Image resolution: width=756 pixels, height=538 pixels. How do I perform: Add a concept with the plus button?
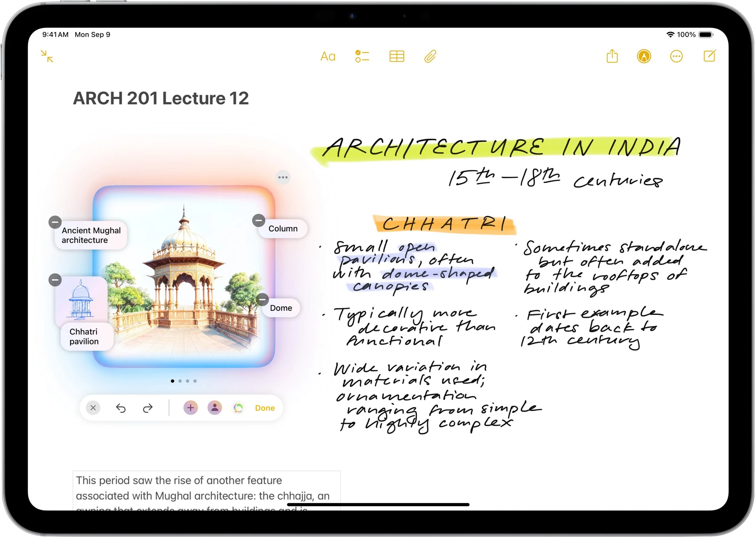click(191, 408)
